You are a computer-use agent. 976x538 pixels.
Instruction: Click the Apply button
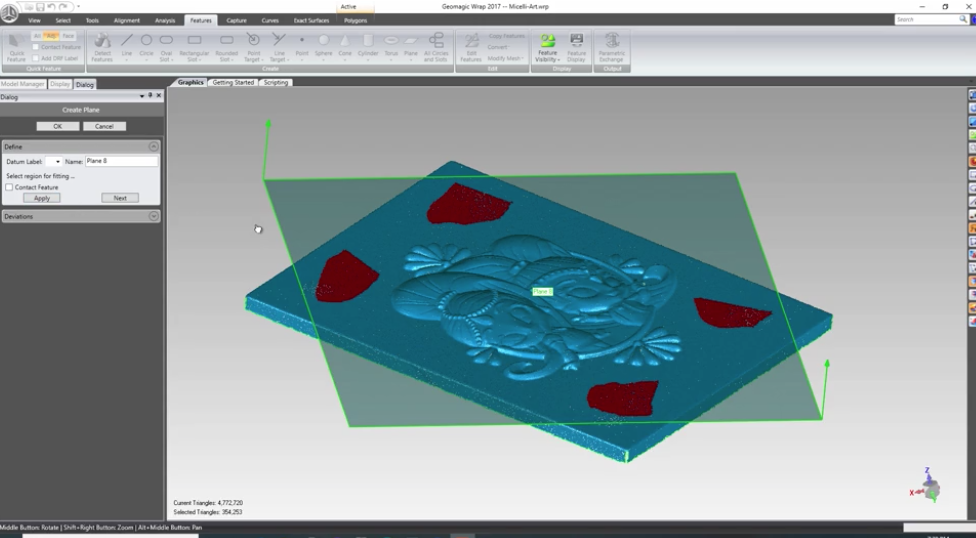click(42, 198)
